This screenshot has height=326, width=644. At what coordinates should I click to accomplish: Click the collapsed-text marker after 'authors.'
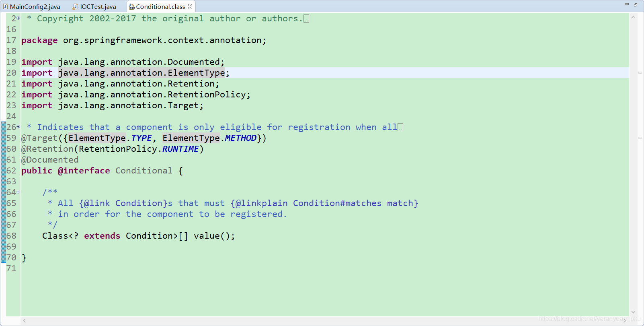click(306, 19)
